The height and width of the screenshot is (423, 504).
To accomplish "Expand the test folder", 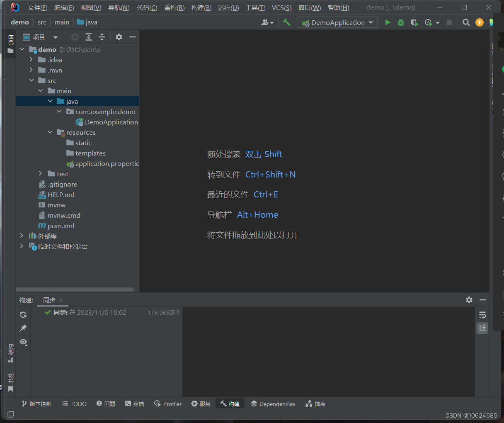I will coord(40,174).
